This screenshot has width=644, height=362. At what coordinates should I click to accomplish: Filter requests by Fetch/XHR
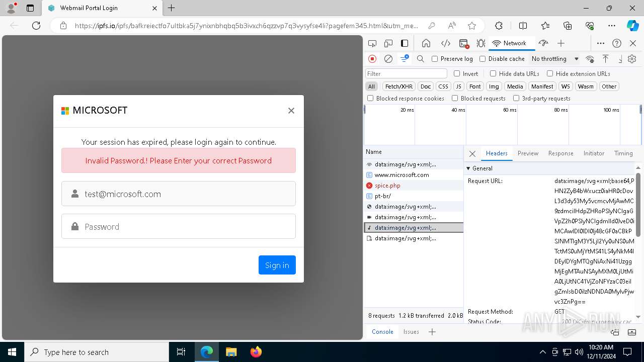pyautogui.click(x=399, y=86)
